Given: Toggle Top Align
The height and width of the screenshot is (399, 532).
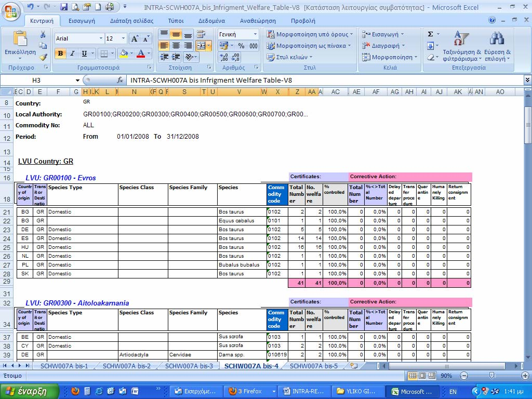Looking at the screenshot, I should [164, 34].
